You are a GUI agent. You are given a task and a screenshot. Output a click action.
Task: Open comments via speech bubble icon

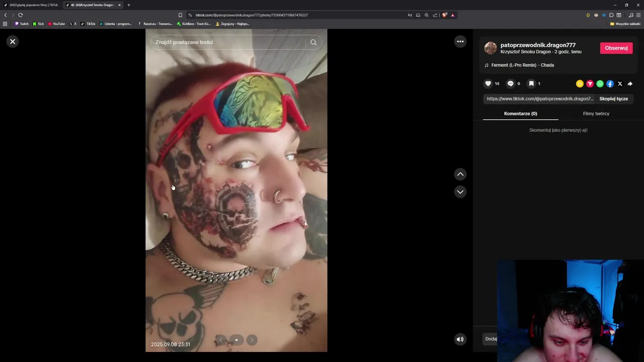[x=510, y=83]
